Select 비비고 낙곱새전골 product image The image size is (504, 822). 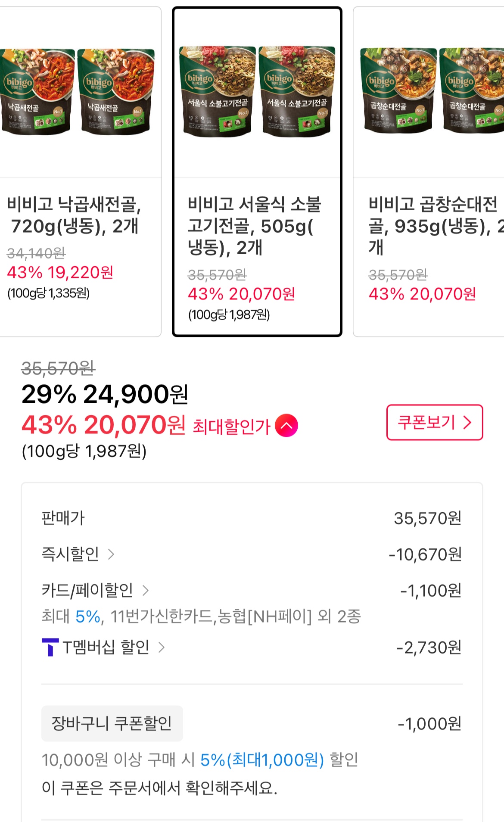pyautogui.click(x=77, y=91)
